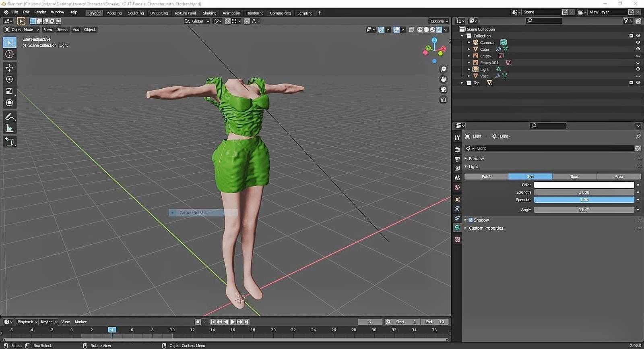Toggle visibility of the Top collection

pyautogui.click(x=638, y=83)
